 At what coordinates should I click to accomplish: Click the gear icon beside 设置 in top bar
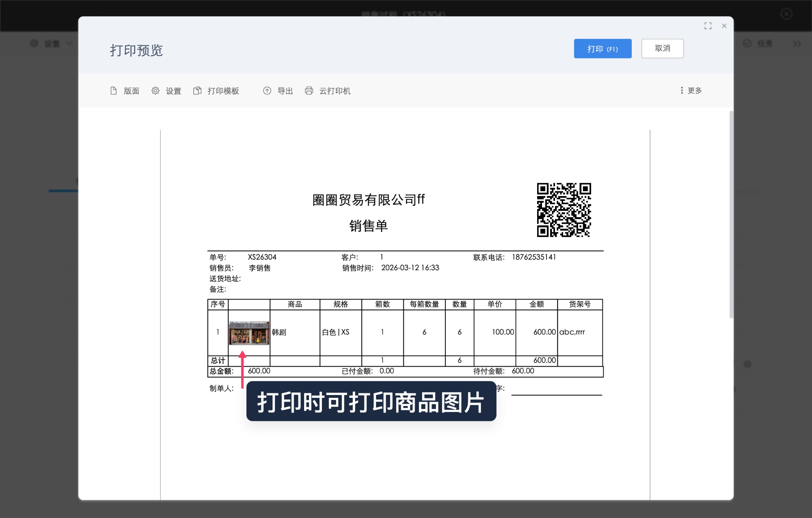click(34, 43)
